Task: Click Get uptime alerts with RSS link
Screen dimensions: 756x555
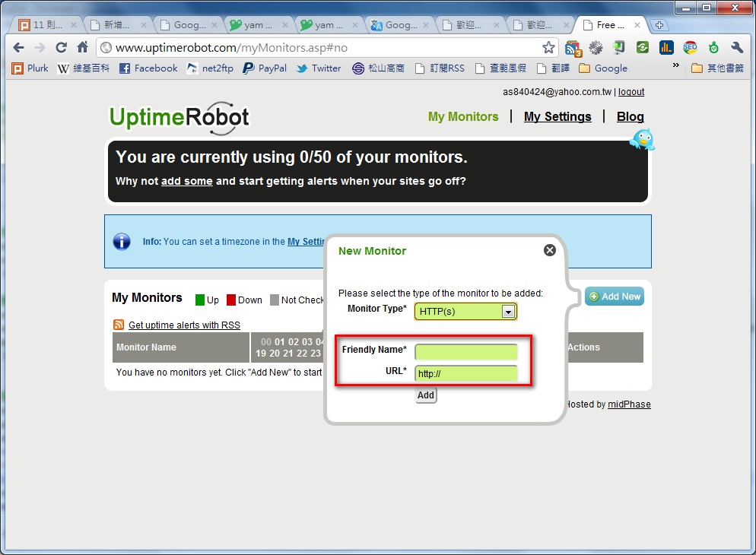Action: click(184, 325)
